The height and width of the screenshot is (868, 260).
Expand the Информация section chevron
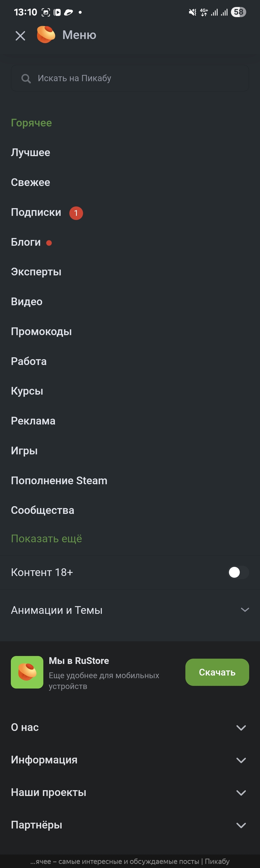[x=241, y=760]
